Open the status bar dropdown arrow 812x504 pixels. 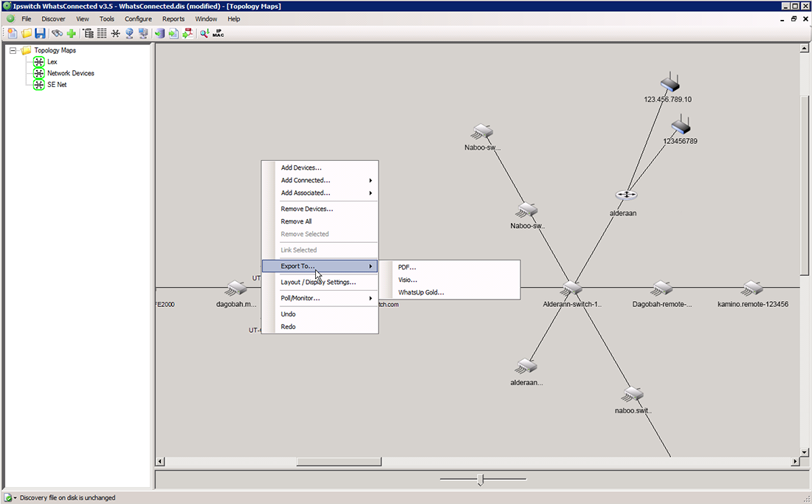tap(15, 498)
